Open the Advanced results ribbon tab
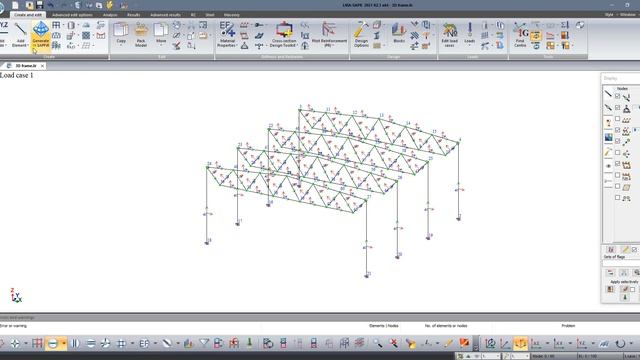640x360 pixels. [165, 15]
